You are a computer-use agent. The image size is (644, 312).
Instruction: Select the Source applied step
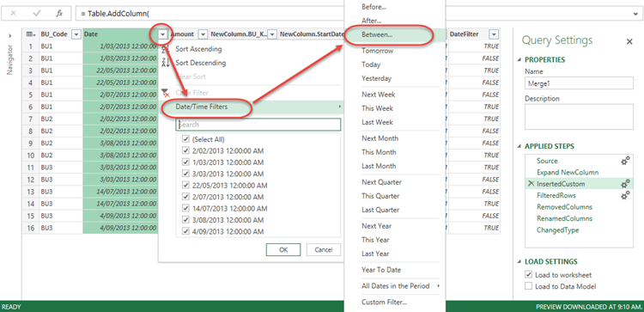(547, 161)
